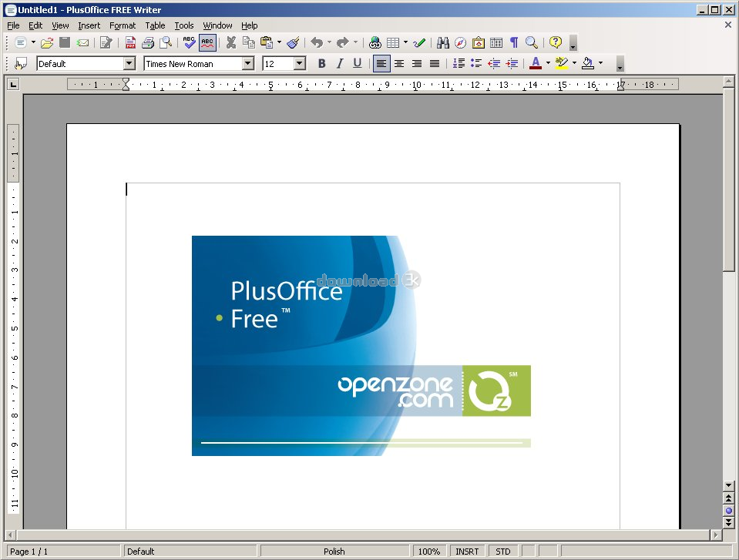
Task: Toggle bold formatting
Action: click(322, 64)
